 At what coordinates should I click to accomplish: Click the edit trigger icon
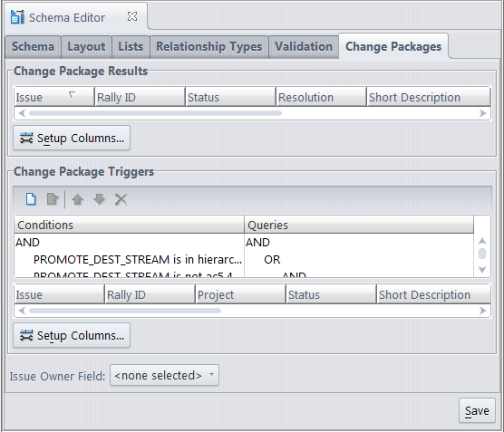[53, 199]
